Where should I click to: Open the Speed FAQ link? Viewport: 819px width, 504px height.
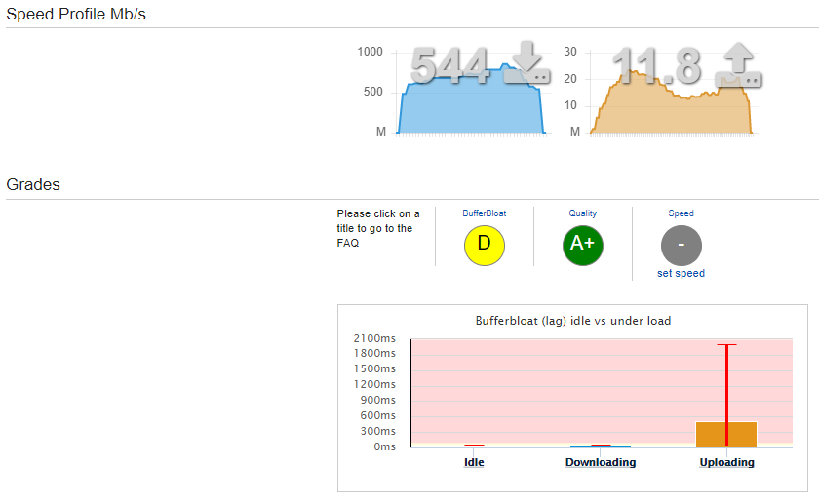tap(682, 213)
